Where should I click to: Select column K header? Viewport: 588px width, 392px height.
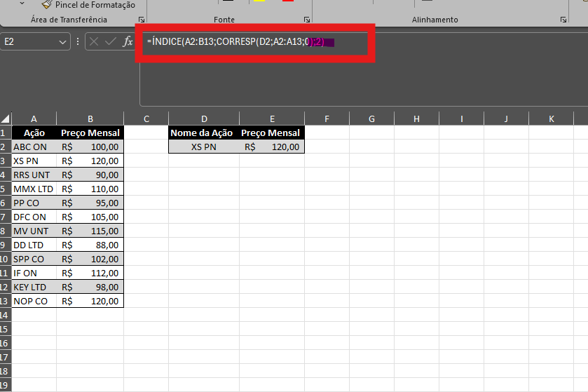[552, 119]
